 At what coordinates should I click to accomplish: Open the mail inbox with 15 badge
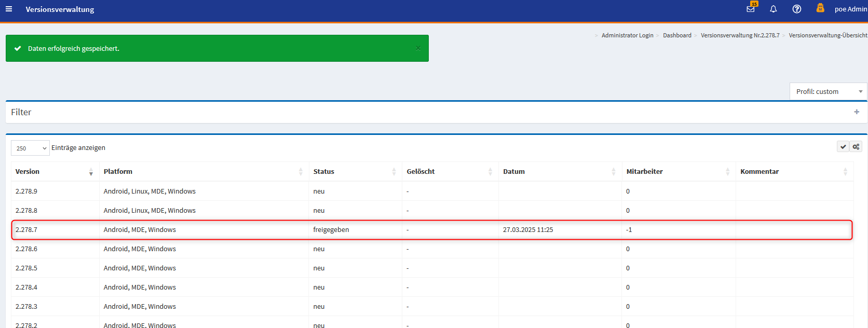[x=751, y=9]
